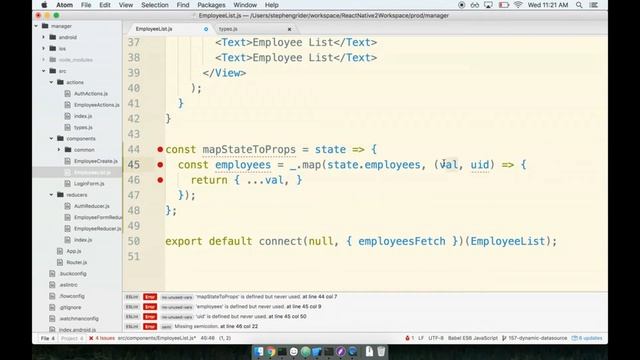
Task: Open the File menu
Action: point(86,5)
